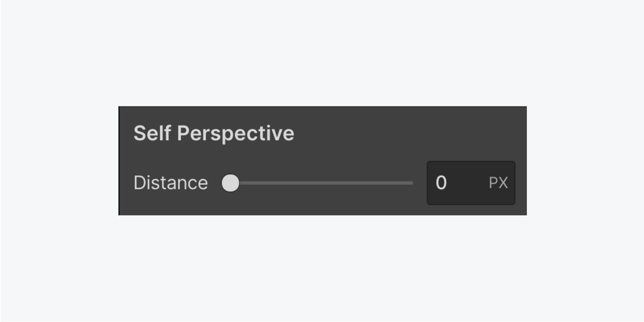Click the blank space between 0 and PX
This screenshot has width=644, height=322.
tap(468, 183)
